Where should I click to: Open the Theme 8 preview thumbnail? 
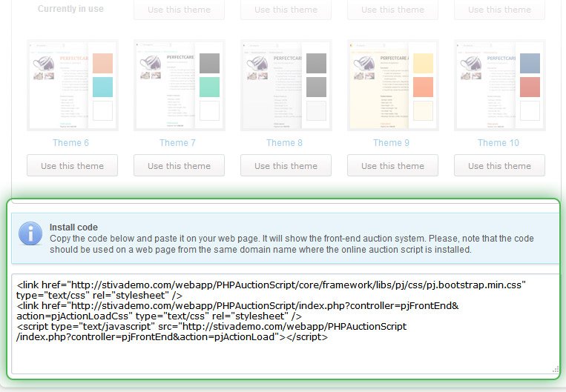click(286, 85)
